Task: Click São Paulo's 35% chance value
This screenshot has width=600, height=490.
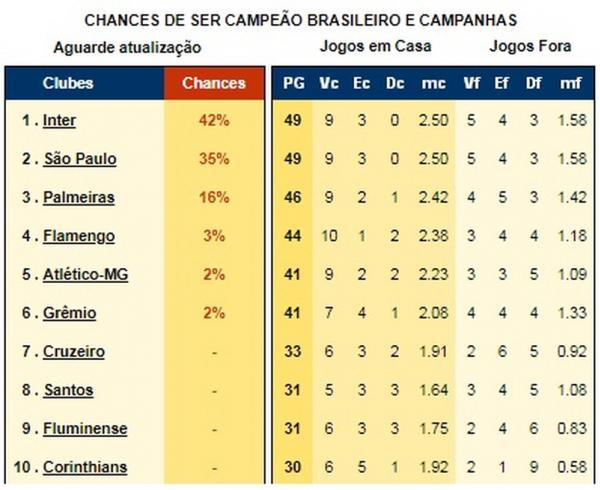Action: (214, 159)
